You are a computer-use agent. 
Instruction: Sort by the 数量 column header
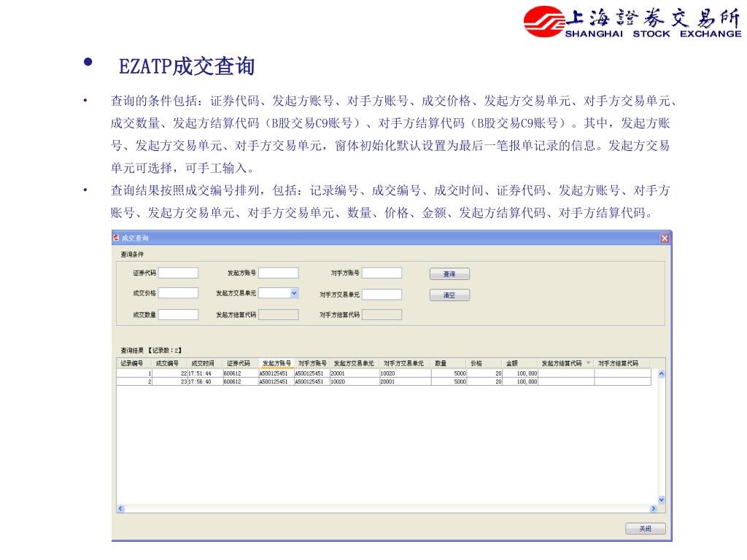coord(449,363)
